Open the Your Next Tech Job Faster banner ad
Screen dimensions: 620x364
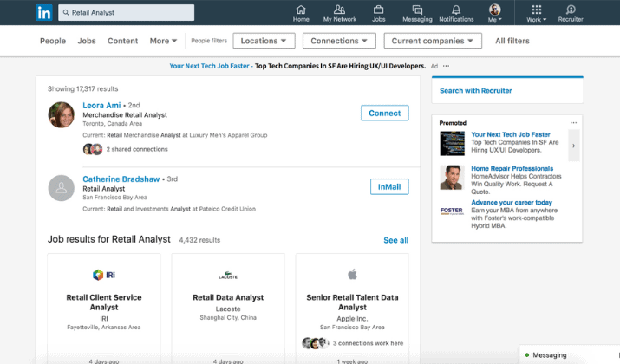[297, 66]
